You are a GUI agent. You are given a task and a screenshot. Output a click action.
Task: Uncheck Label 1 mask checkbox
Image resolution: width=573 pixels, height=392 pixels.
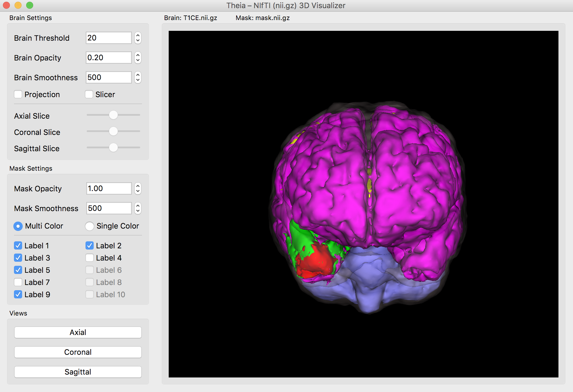pyautogui.click(x=18, y=246)
